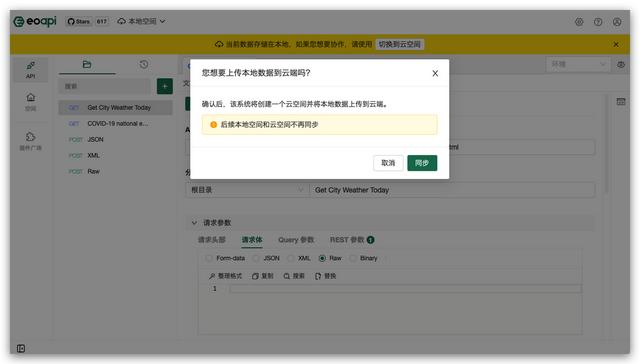This screenshot has width=640, height=364.
Task: Select API section in left sidebar
Action: [x=31, y=70]
